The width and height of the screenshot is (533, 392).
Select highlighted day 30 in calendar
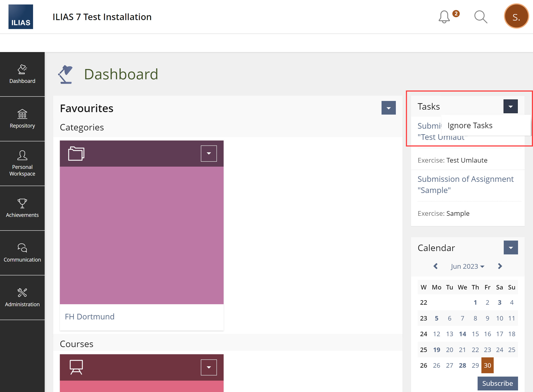pyautogui.click(x=487, y=365)
